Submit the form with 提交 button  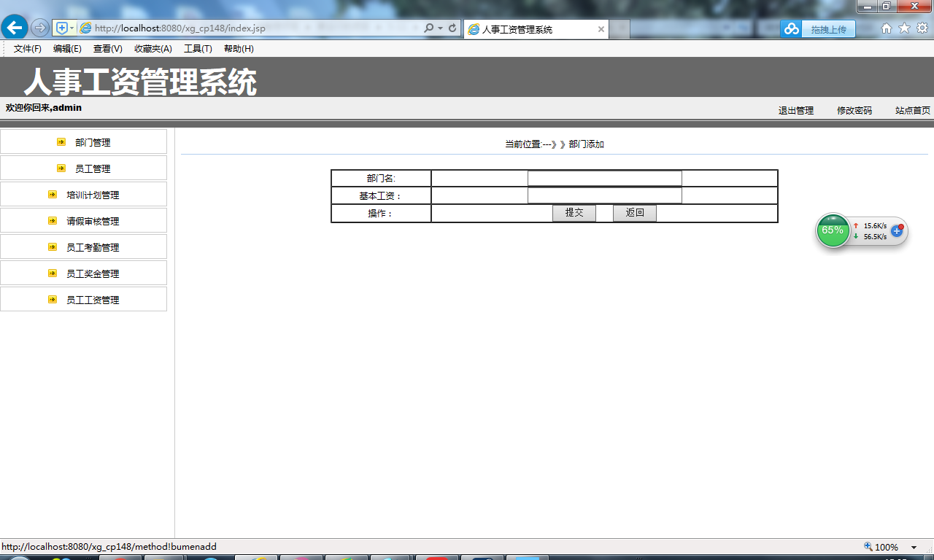click(x=574, y=213)
